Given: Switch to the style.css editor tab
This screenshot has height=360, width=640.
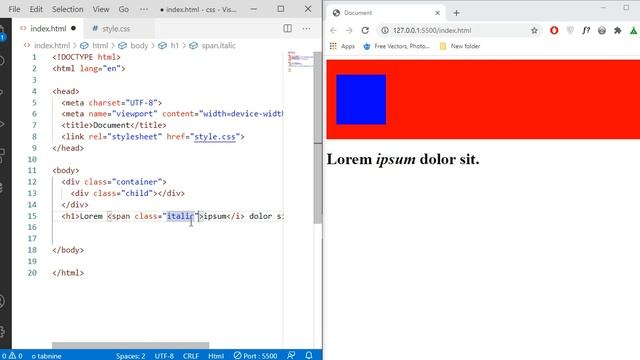Looking at the screenshot, I should click(x=116, y=29).
